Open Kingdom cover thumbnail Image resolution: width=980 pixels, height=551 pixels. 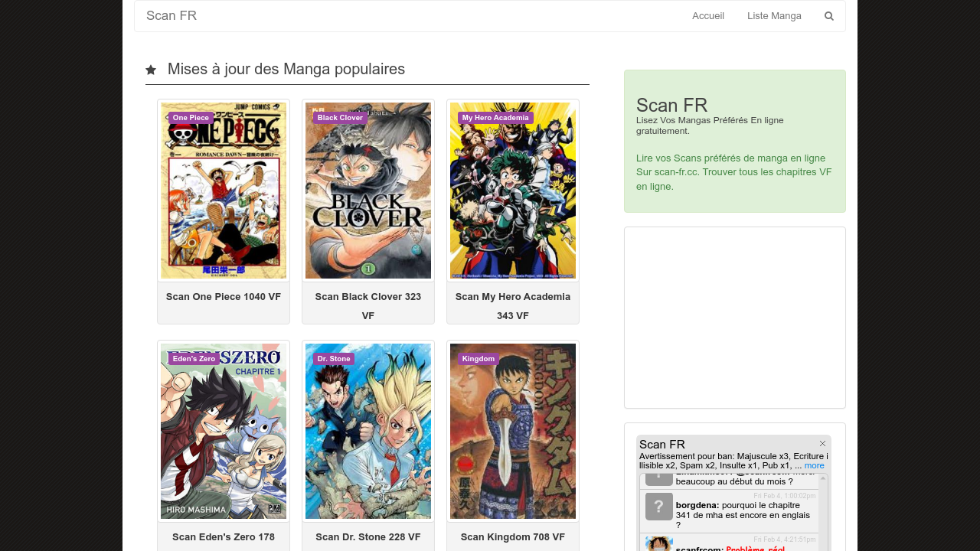point(513,432)
